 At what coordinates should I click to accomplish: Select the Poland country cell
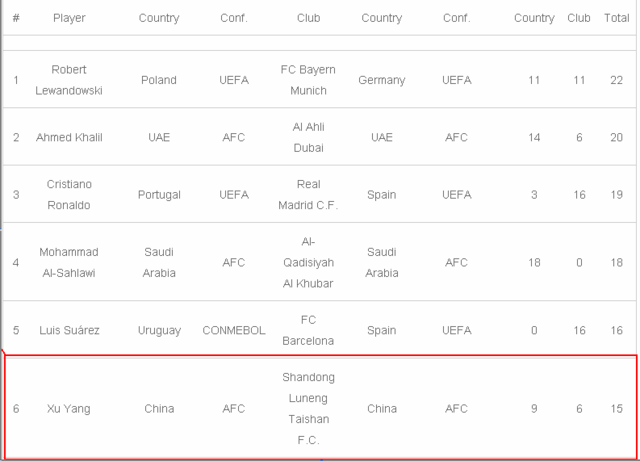159,78
